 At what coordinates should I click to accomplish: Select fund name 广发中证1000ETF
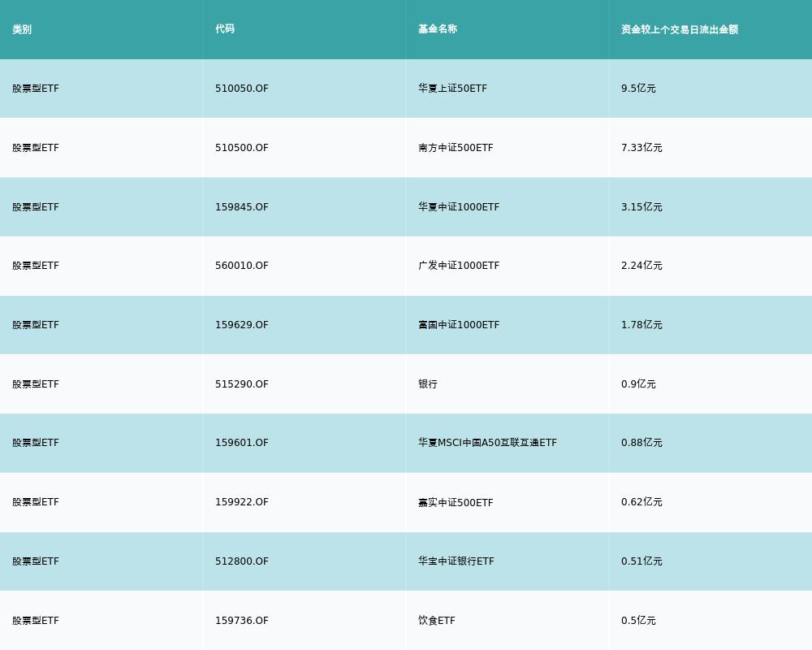[x=459, y=266]
